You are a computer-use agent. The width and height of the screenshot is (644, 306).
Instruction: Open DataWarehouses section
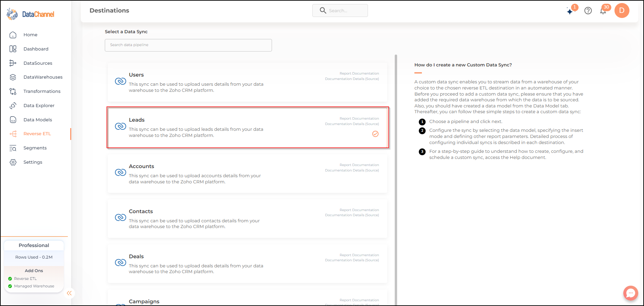[x=43, y=77]
